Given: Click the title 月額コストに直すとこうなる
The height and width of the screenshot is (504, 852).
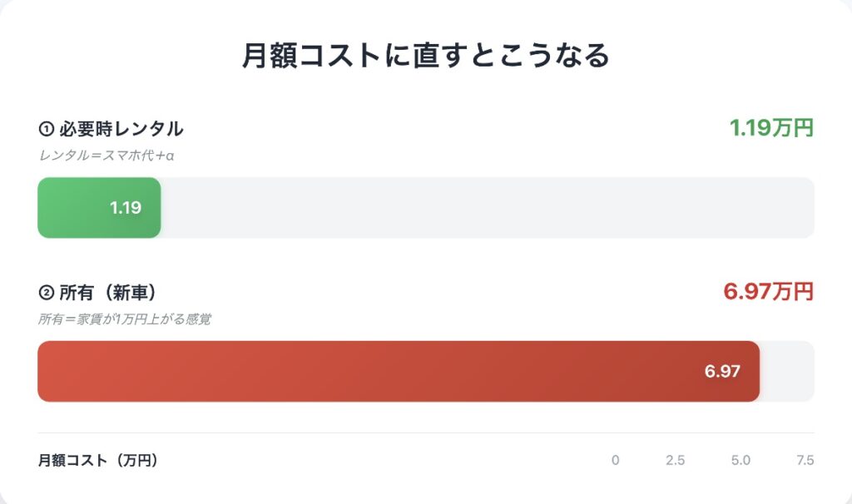Looking at the screenshot, I should pos(425,56).
